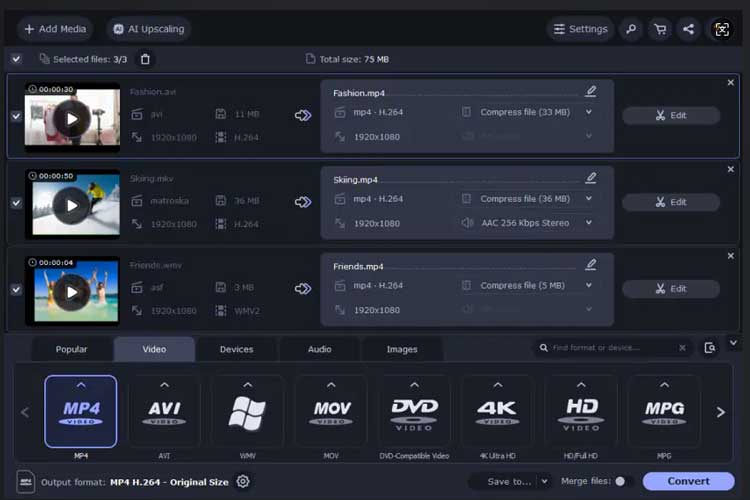
Task: Open the shopping cart icon
Action: (660, 29)
